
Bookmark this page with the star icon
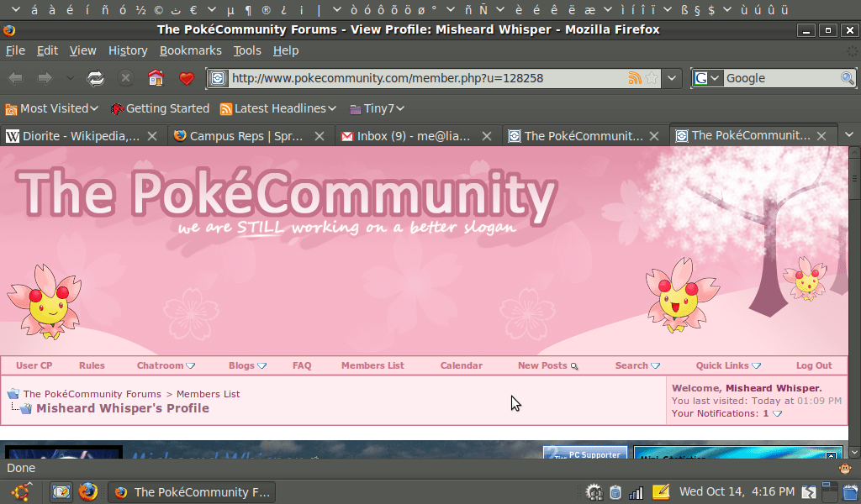click(652, 78)
